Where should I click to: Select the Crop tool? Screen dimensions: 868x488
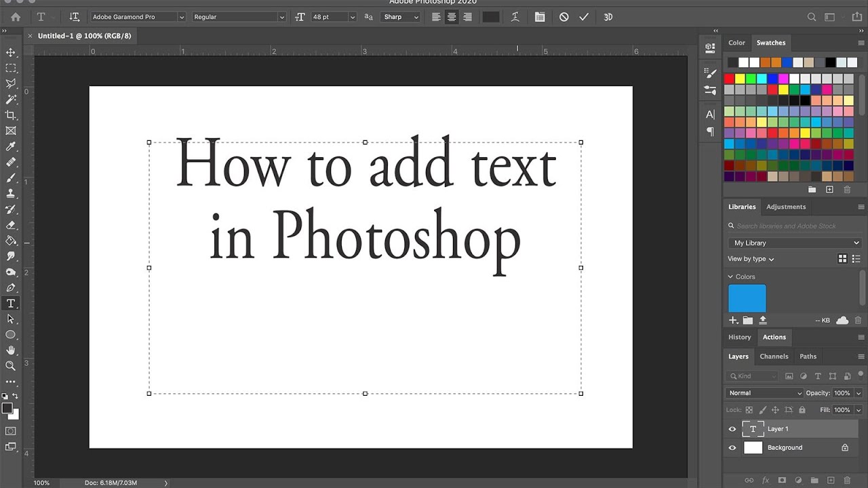pyautogui.click(x=11, y=115)
